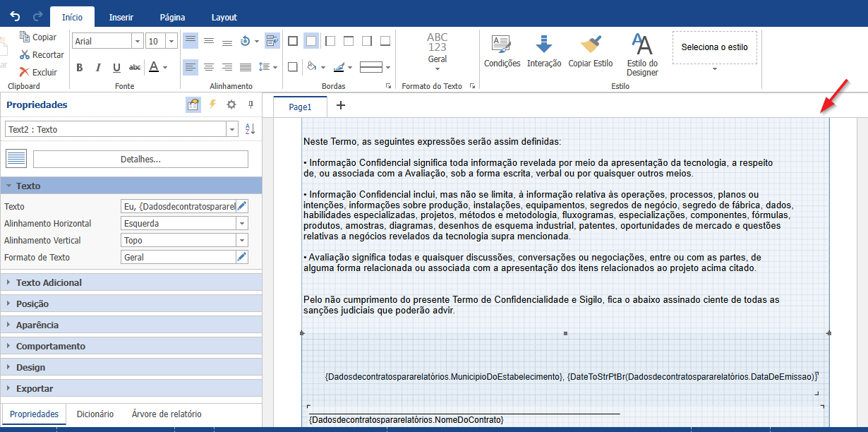Show the properties tab icon in the panel
The width and height of the screenshot is (868, 432).
click(193, 104)
